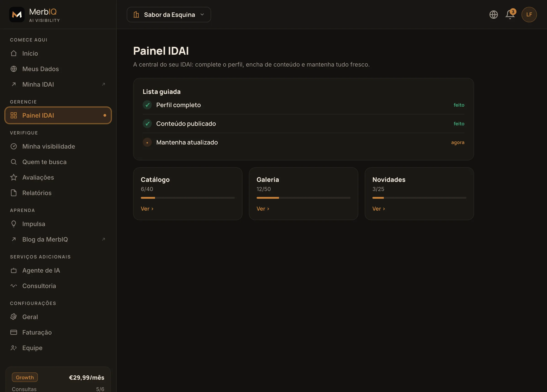This screenshot has width=547, height=392.
Task: Click the Agente de IA robot icon
Action: pos(14,271)
